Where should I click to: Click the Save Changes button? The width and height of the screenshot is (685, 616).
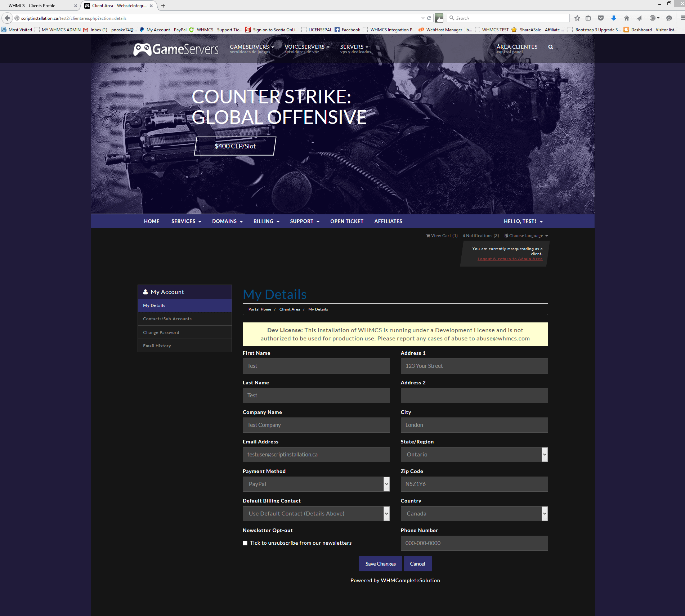click(x=381, y=564)
